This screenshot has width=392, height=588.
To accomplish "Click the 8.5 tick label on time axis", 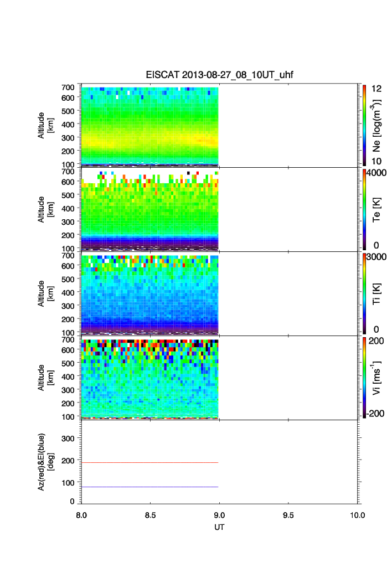I will pos(151,515).
